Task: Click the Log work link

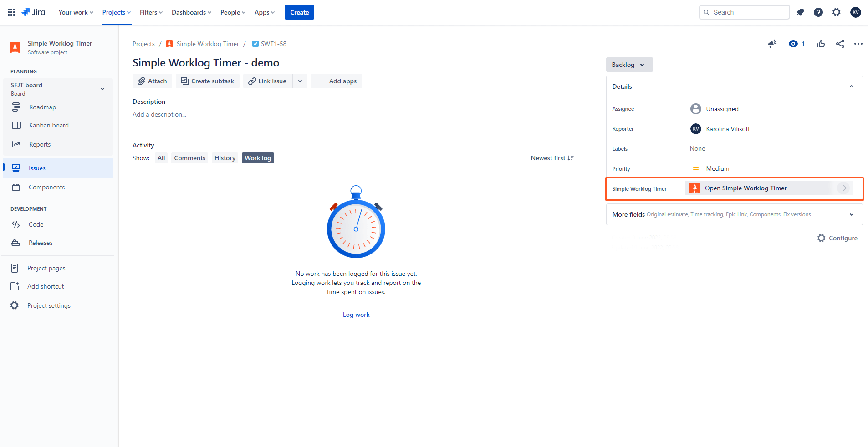Action: 356,315
